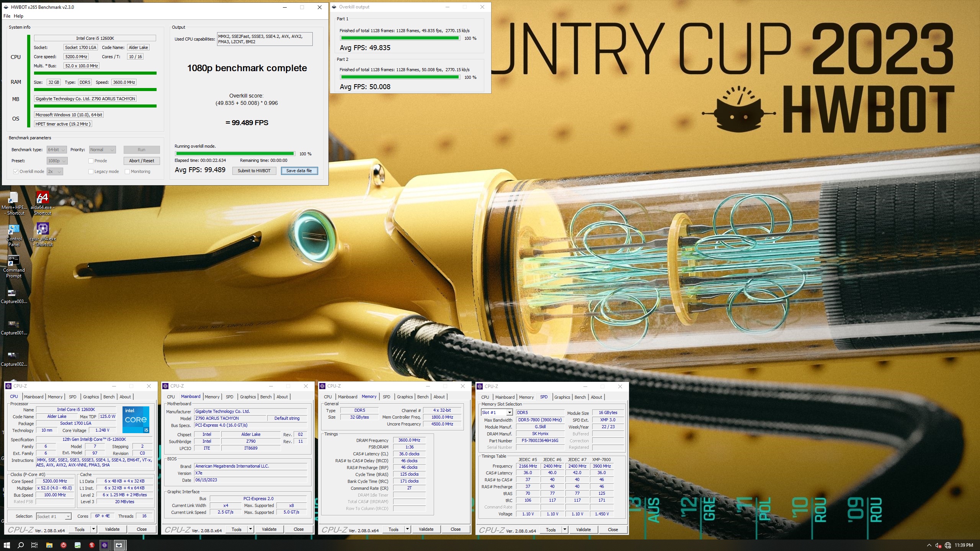Click the Overkill Part 1 progress bar
This screenshot has height=551, width=980.
pyautogui.click(x=400, y=38)
